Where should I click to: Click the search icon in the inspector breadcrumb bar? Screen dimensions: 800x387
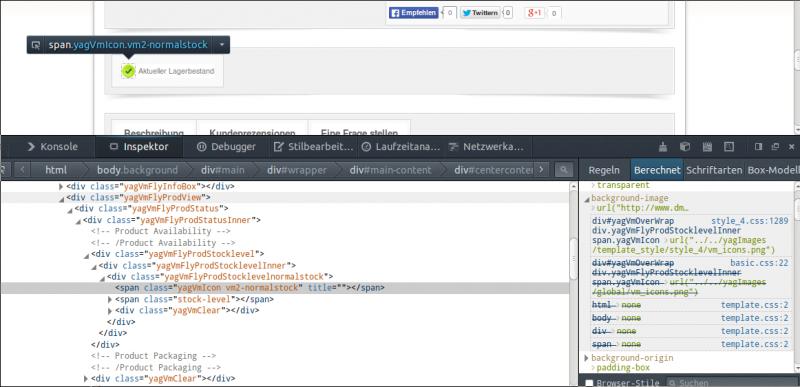(564, 170)
